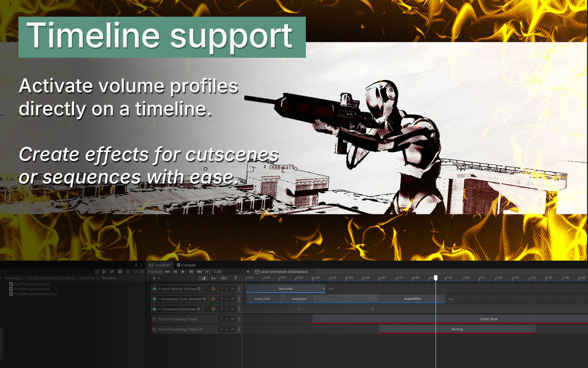Toggle hidden packages count eye icon
The width and height of the screenshot is (588, 368).
click(x=139, y=272)
